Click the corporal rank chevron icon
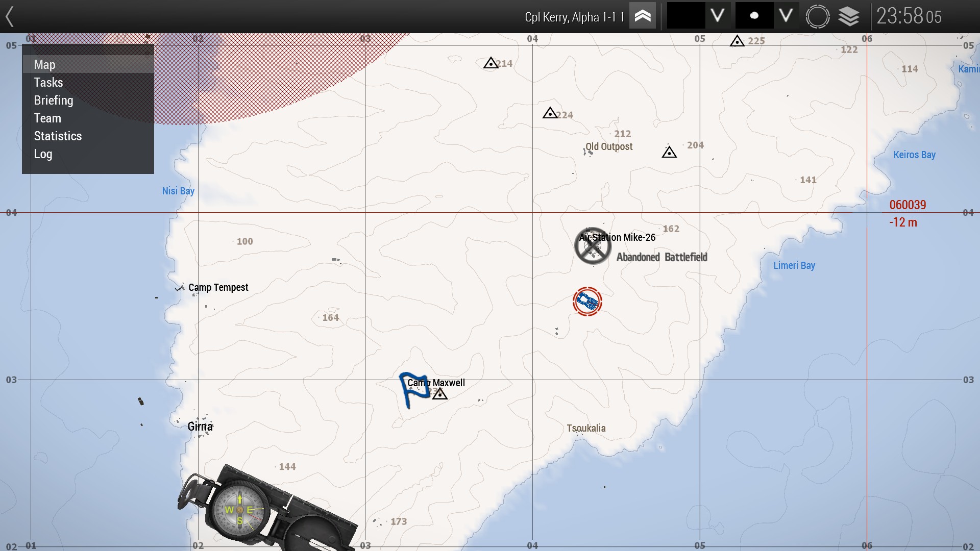This screenshot has height=551, width=980. [643, 16]
